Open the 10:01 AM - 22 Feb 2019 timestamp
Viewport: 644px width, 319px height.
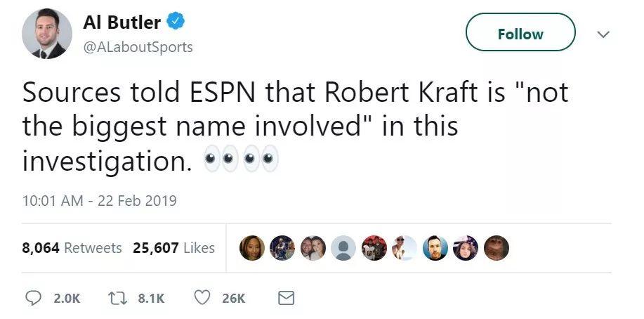point(99,201)
